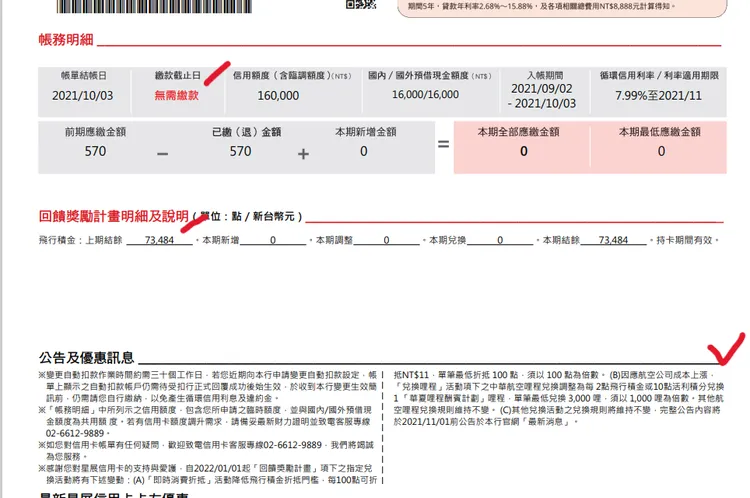Select the 國內/國外預借現金額度 label
This screenshot has width=750, height=498.
click(430, 76)
